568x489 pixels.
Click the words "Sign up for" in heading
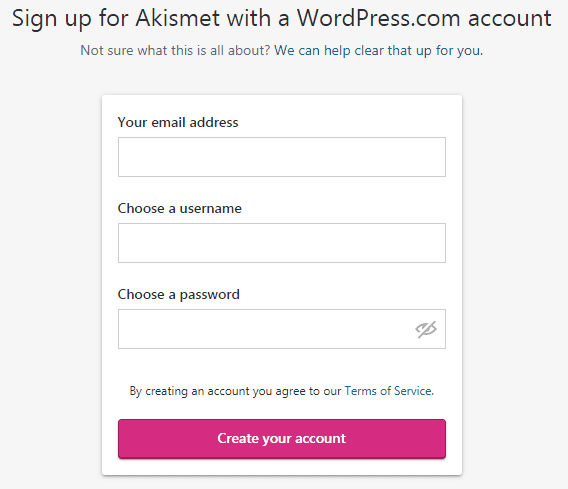pos(70,19)
